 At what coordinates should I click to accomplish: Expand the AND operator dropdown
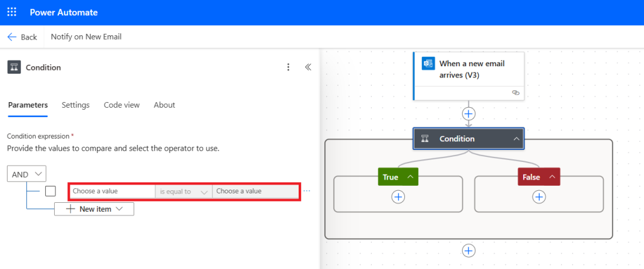(x=26, y=175)
